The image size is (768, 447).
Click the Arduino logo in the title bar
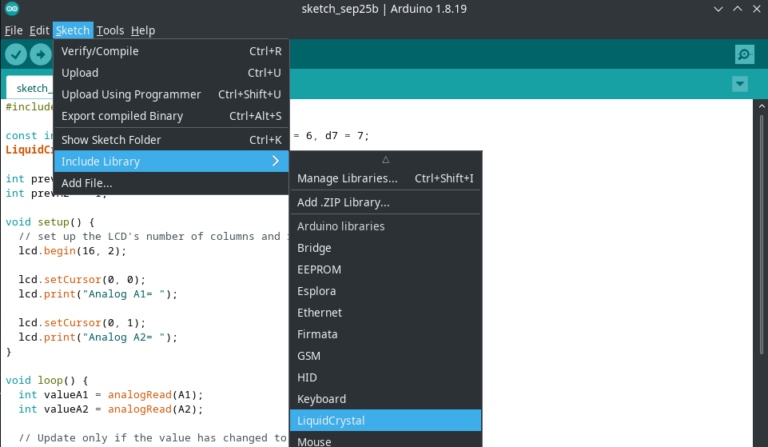click(11, 10)
